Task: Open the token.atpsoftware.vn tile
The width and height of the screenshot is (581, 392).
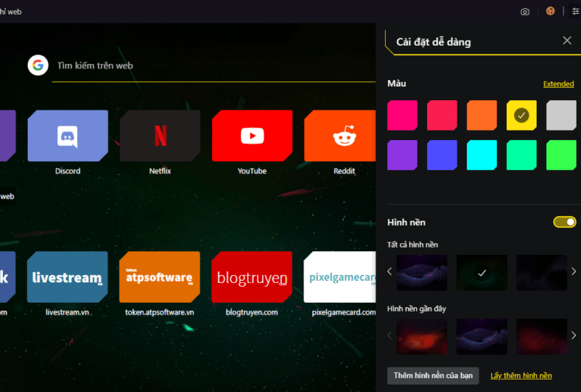Action: (160, 277)
